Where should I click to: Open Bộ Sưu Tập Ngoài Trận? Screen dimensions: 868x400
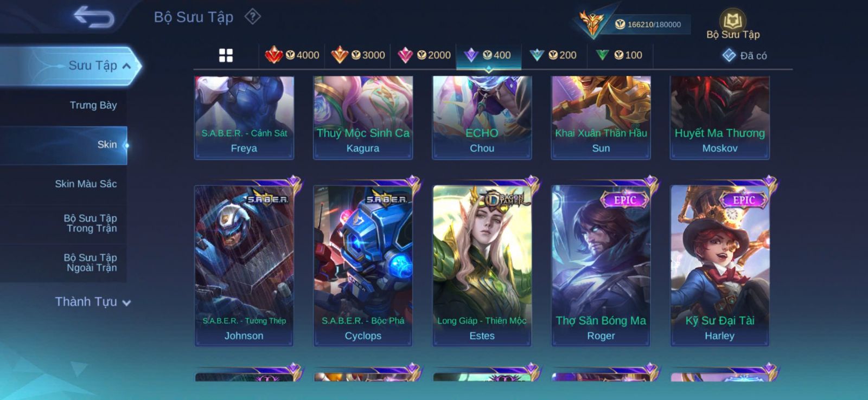(x=91, y=262)
